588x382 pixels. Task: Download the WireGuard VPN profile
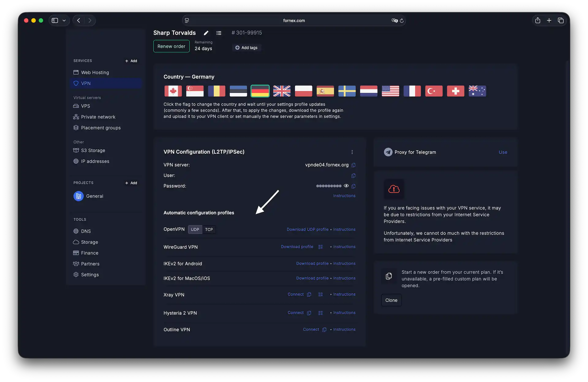[297, 247]
